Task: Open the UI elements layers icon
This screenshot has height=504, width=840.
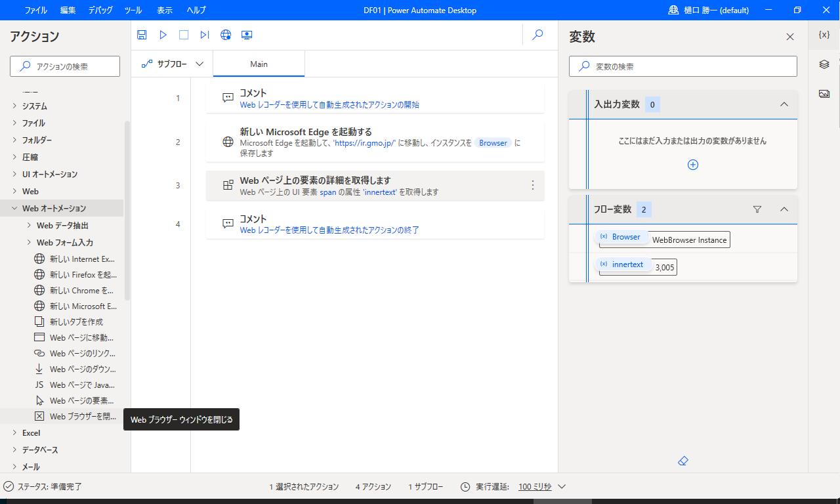Action: [824, 64]
